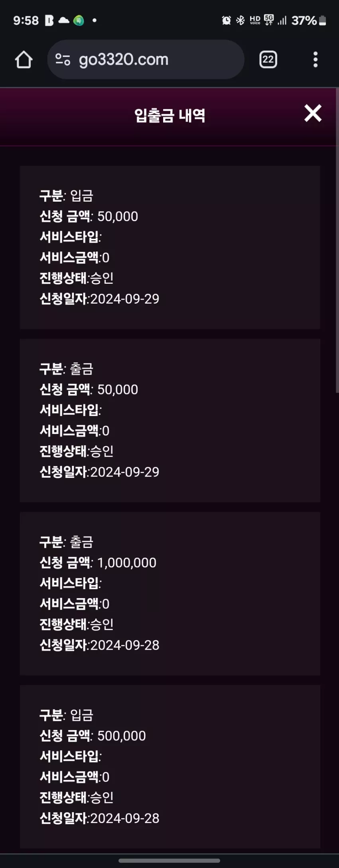Image resolution: width=339 pixels, height=868 pixels.
Task: Select the 50,000 출금 record from 2024-09-29
Action: pos(170,420)
